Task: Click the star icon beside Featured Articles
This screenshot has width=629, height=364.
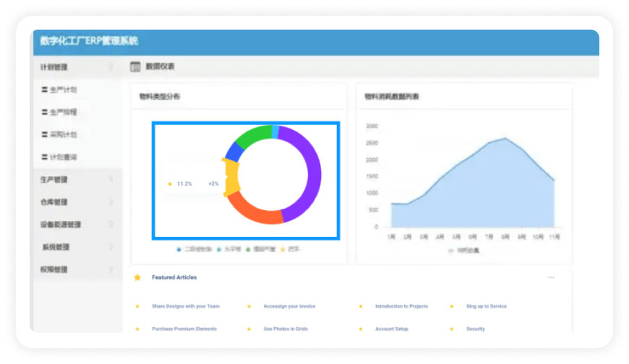Action: 137,277
